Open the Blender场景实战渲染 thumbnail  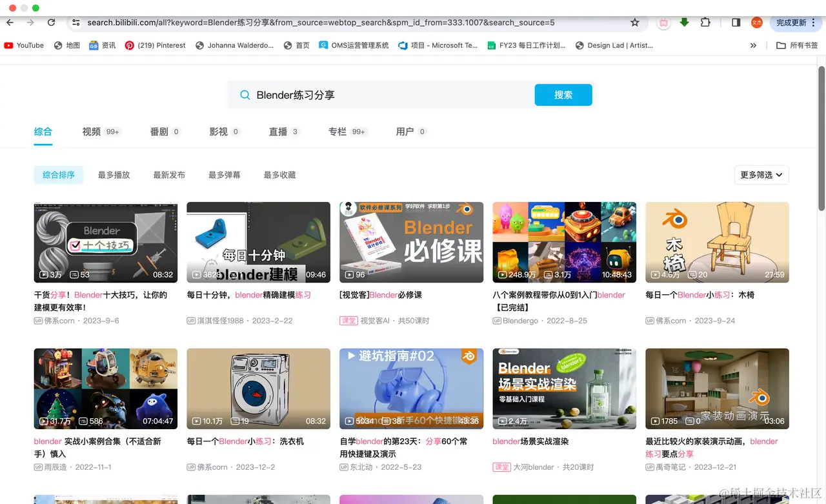point(564,388)
